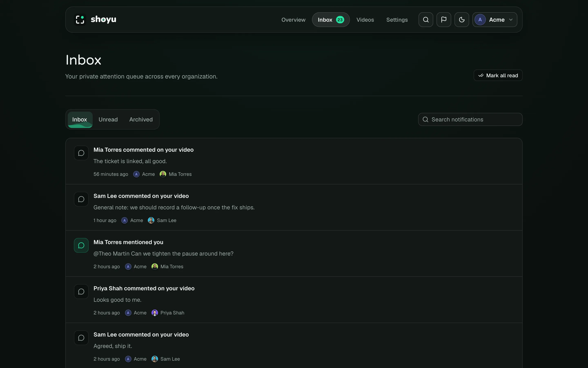Click comment icon beside Sam Lee's follow-up notification
588x368 pixels.
point(81,199)
